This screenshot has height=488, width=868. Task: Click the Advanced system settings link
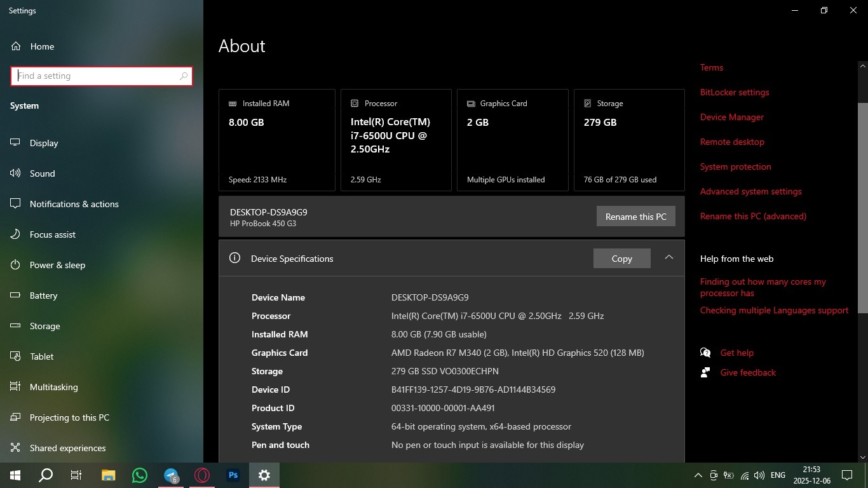click(750, 191)
